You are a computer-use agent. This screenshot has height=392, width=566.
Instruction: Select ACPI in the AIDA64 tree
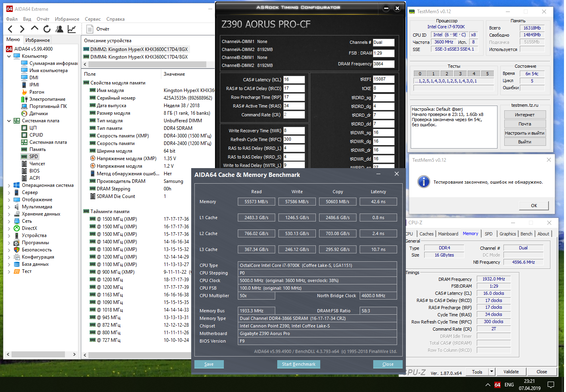[35, 178]
